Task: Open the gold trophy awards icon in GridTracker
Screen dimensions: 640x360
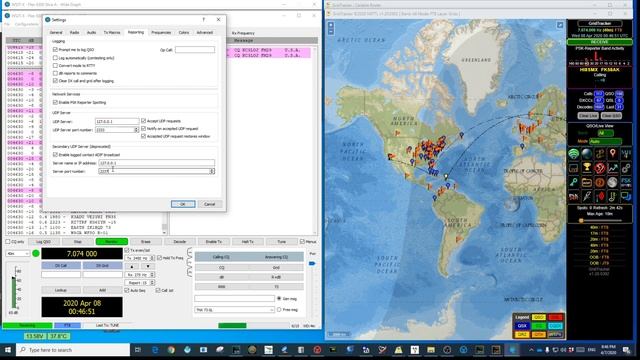Action: point(587,168)
